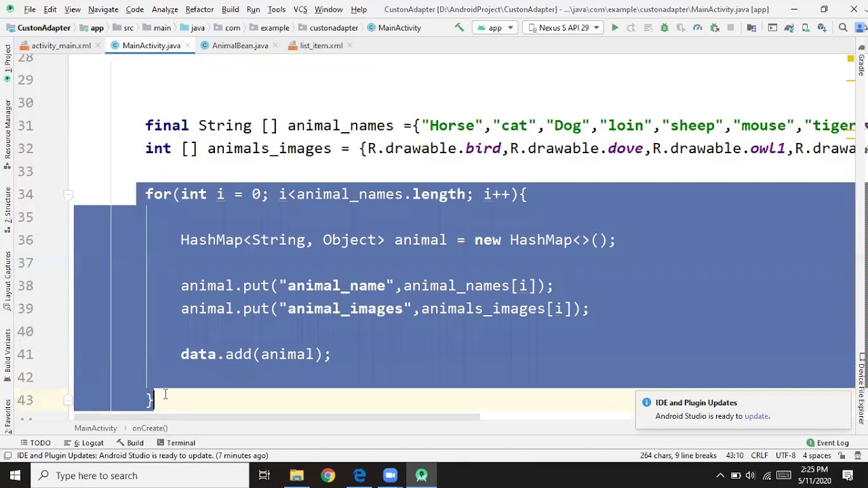This screenshot has height=488, width=868.
Task: Open File Explorer from the taskbar
Action: 296,476
